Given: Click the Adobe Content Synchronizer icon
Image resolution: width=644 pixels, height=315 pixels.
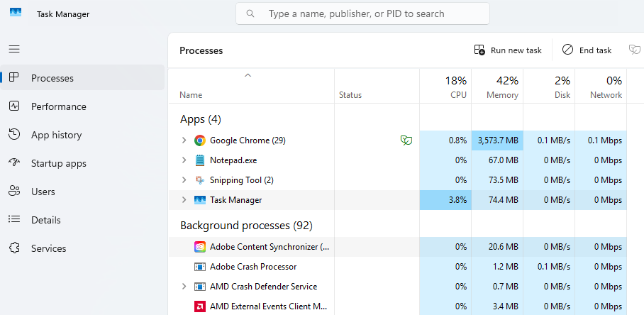Looking at the screenshot, I should pos(200,247).
